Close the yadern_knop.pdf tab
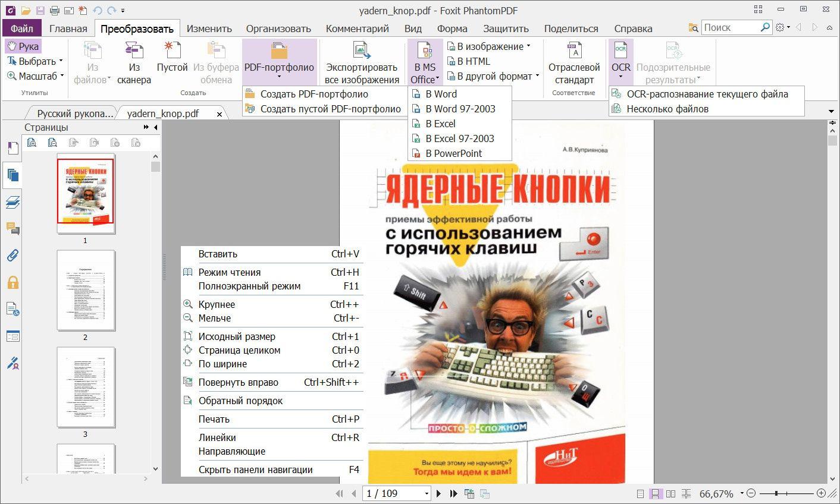840x504 pixels. [220, 114]
